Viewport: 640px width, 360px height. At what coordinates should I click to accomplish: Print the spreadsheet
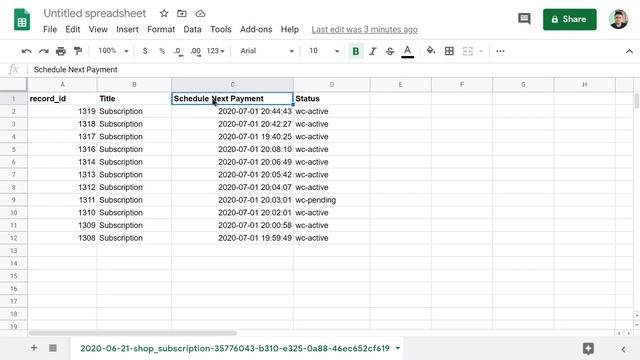click(x=61, y=51)
